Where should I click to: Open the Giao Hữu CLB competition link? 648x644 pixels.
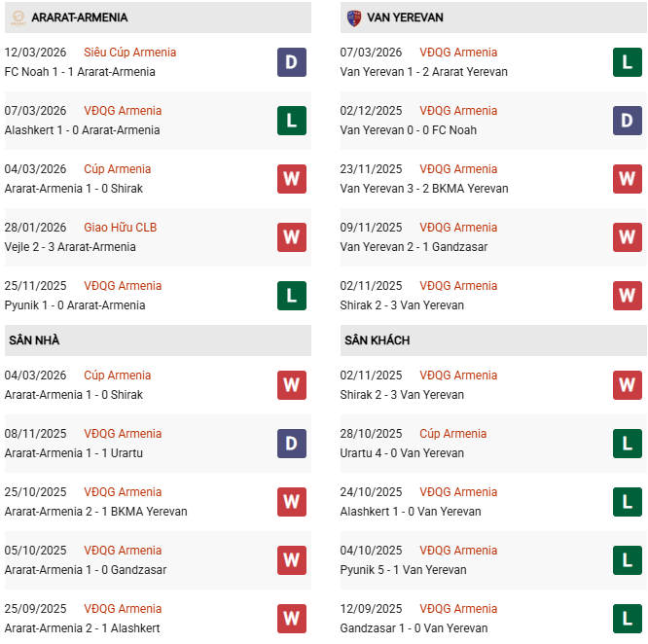pos(120,228)
